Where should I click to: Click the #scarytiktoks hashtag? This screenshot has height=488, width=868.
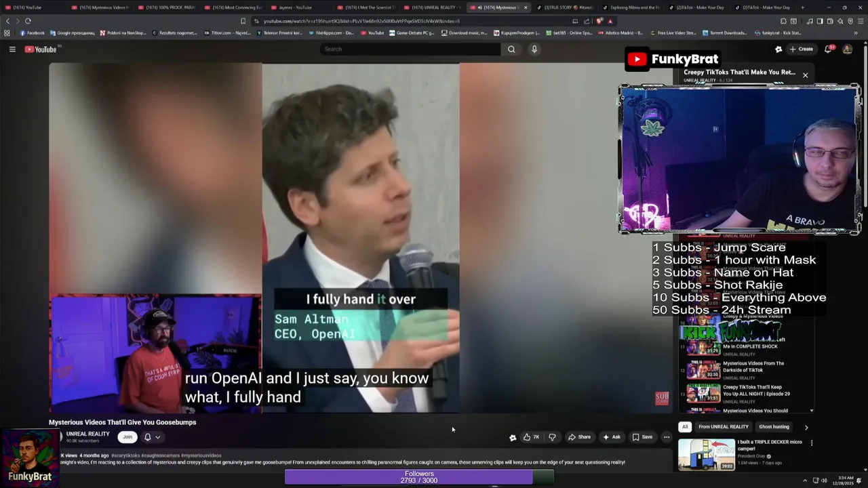tap(127, 455)
